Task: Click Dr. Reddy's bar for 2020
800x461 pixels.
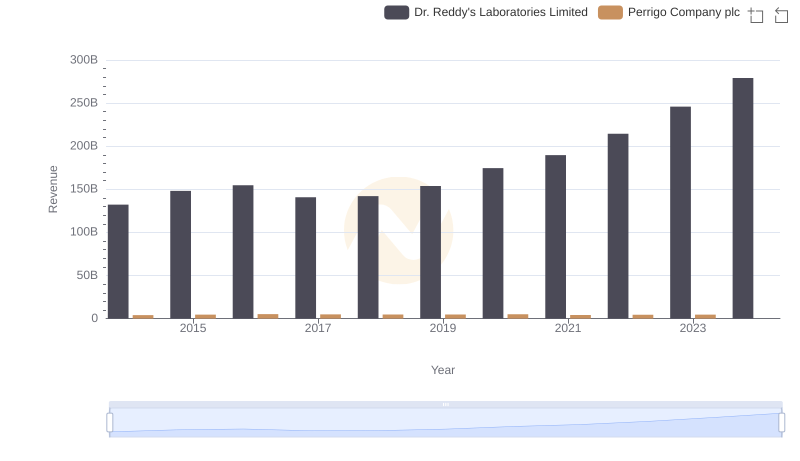Action: [493, 243]
